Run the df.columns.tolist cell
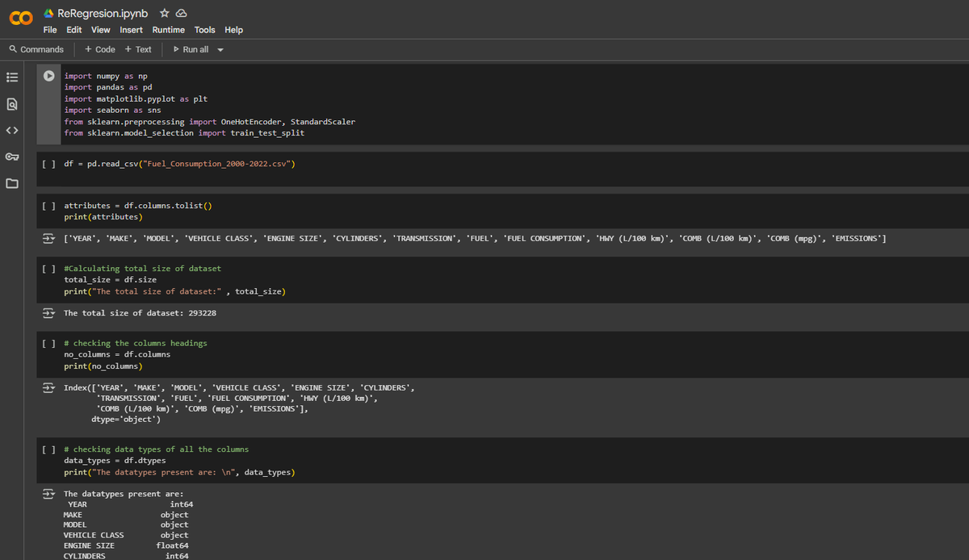969x560 pixels. (x=48, y=206)
